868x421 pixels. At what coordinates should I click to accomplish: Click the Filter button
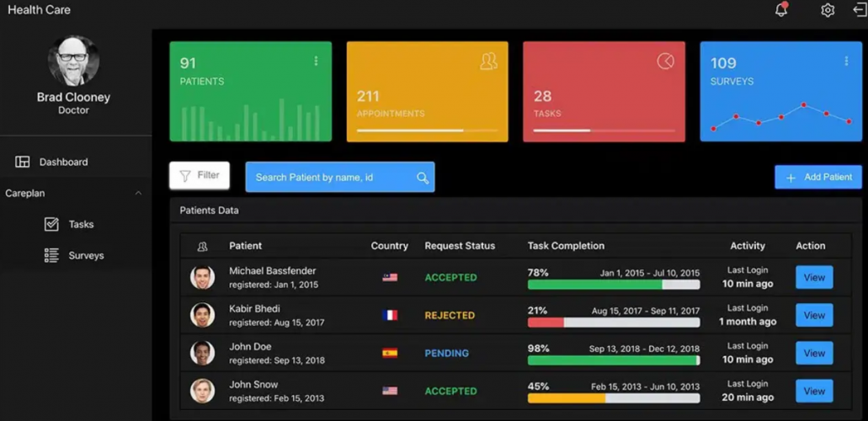(x=200, y=176)
